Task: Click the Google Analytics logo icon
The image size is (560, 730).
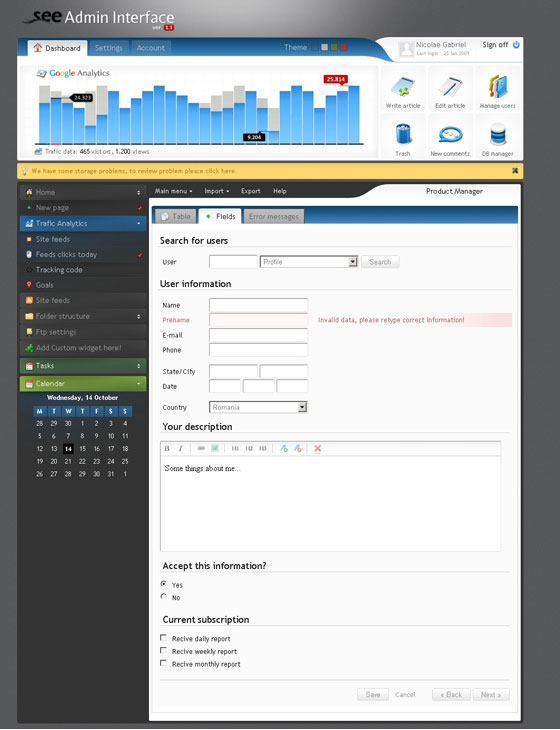Action: 41,73
